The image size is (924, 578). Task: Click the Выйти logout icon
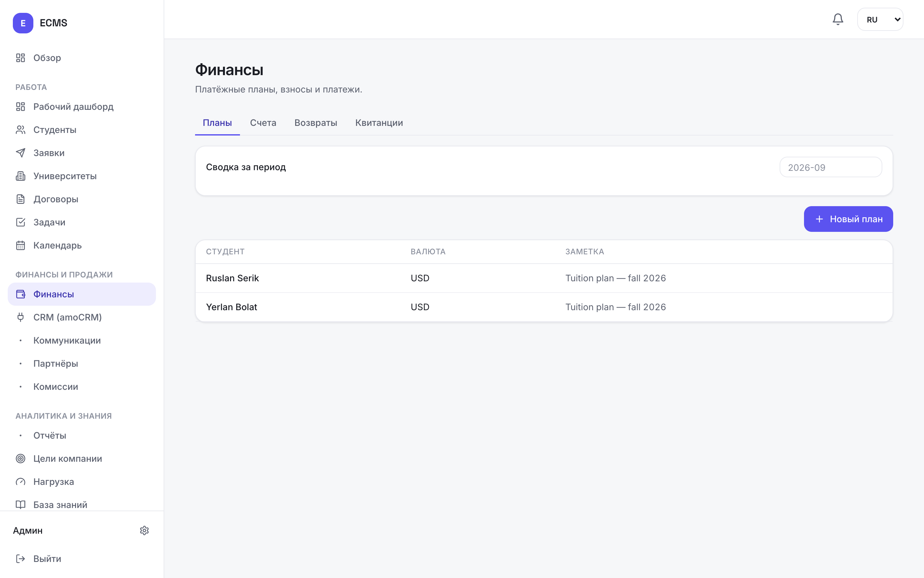21,559
